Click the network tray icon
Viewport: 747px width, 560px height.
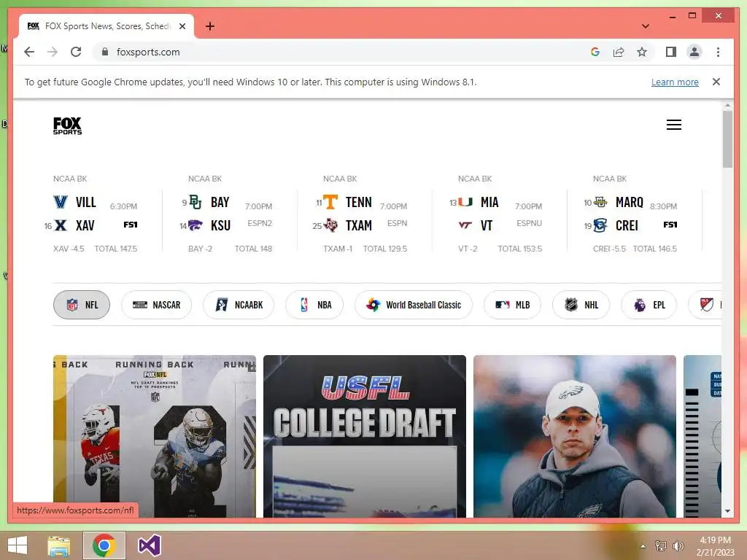click(661, 545)
